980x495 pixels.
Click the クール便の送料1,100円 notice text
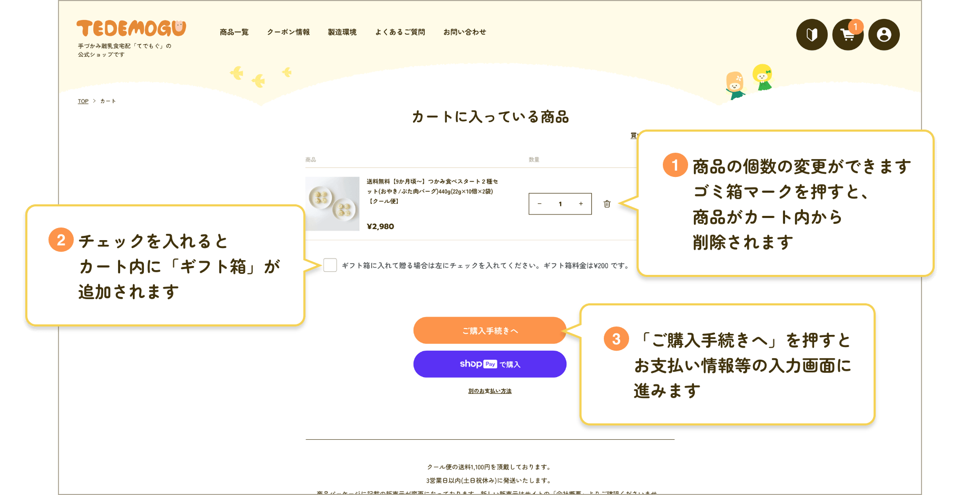[490, 467]
